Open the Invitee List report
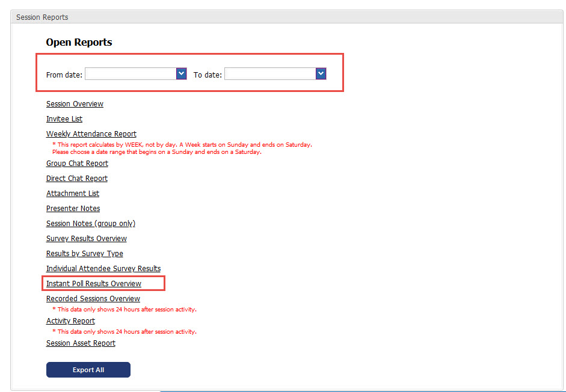The height and width of the screenshot is (392, 566). (64, 119)
